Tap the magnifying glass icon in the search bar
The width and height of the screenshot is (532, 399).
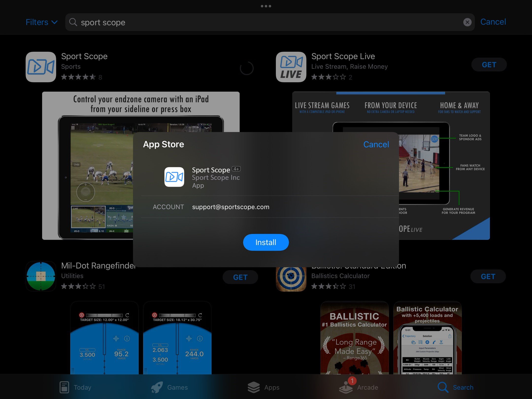[73, 22]
